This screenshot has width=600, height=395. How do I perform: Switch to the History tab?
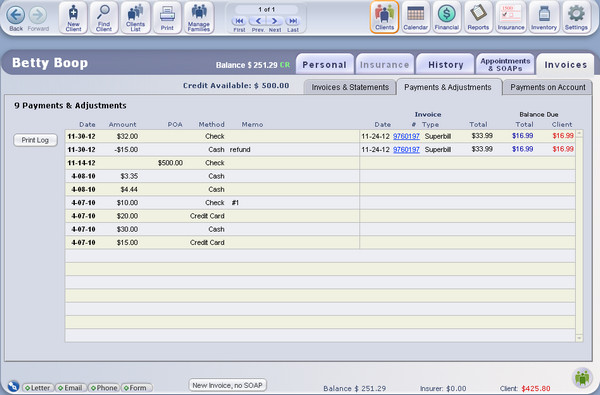click(x=446, y=64)
